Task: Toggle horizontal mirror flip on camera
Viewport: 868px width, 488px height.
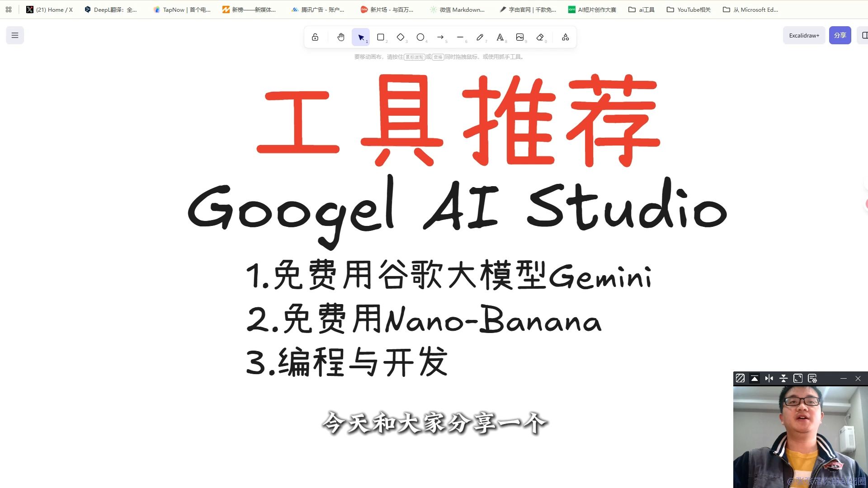Action: (x=769, y=379)
